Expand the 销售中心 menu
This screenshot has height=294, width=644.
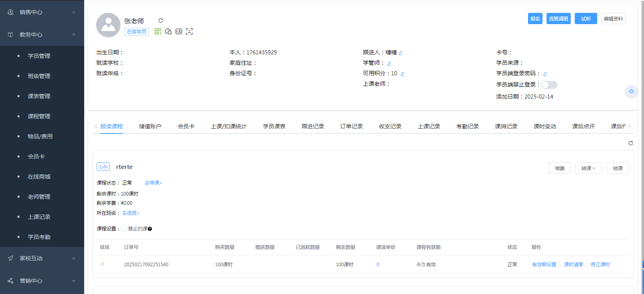pyautogui.click(x=42, y=12)
